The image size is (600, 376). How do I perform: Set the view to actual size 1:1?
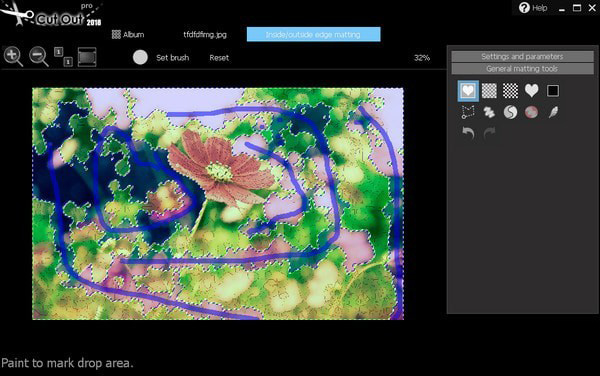click(x=63, y=57)
